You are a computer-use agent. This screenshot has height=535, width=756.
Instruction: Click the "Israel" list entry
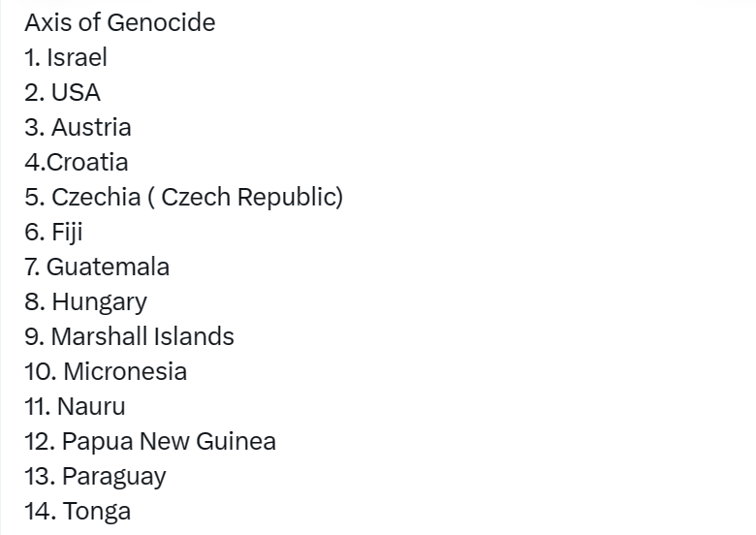click(x=77, y=57)
